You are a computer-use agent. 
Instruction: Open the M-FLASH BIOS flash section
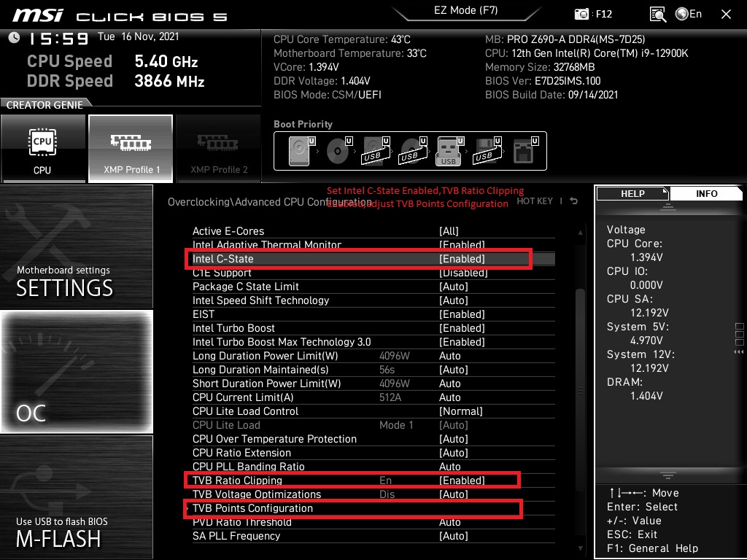[x=77, y=497]
